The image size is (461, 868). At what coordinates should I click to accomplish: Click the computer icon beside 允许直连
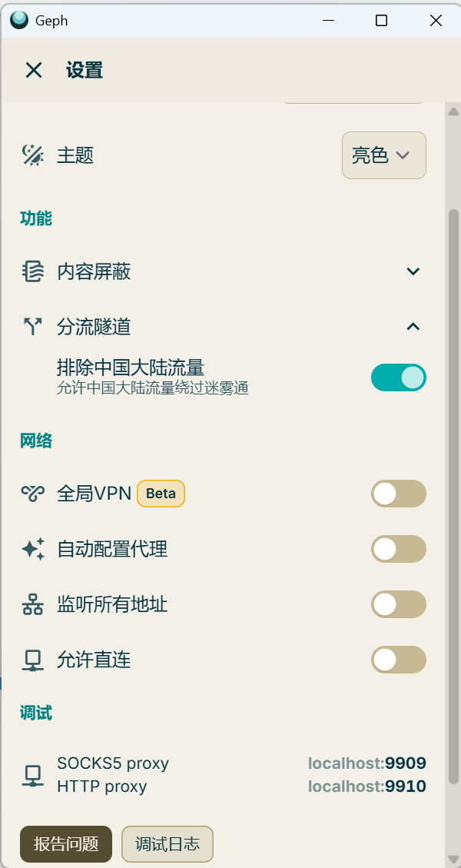coord(32,660)
